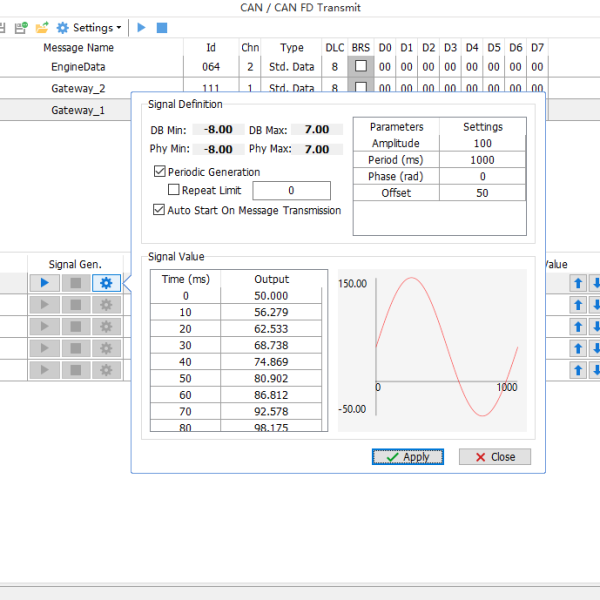
Task: Select the EngineData message row
Action: pos(78,67)
